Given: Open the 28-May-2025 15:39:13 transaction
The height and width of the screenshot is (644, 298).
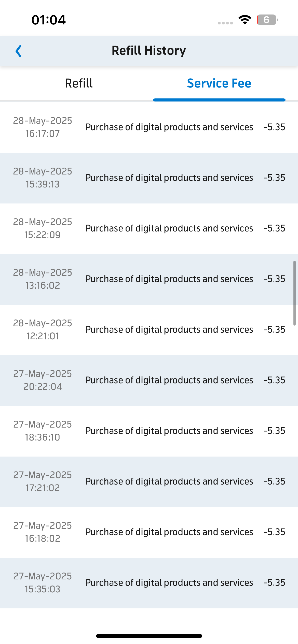Looking at the screenshot, I should click(149, 178).
